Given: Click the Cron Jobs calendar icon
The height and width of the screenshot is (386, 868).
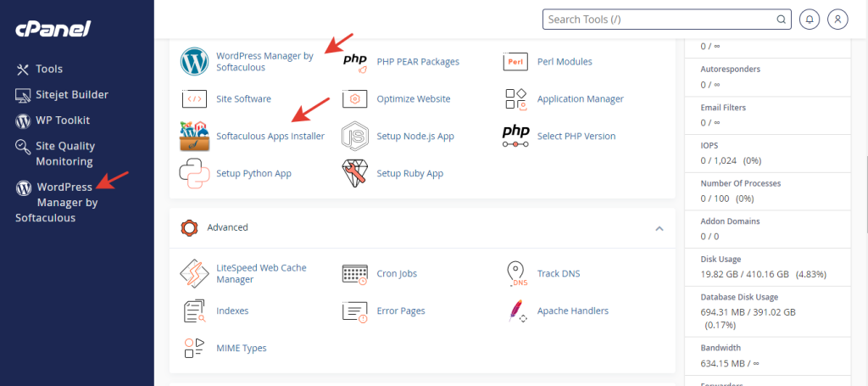Looking at the screenshot, I should (355, 274).
